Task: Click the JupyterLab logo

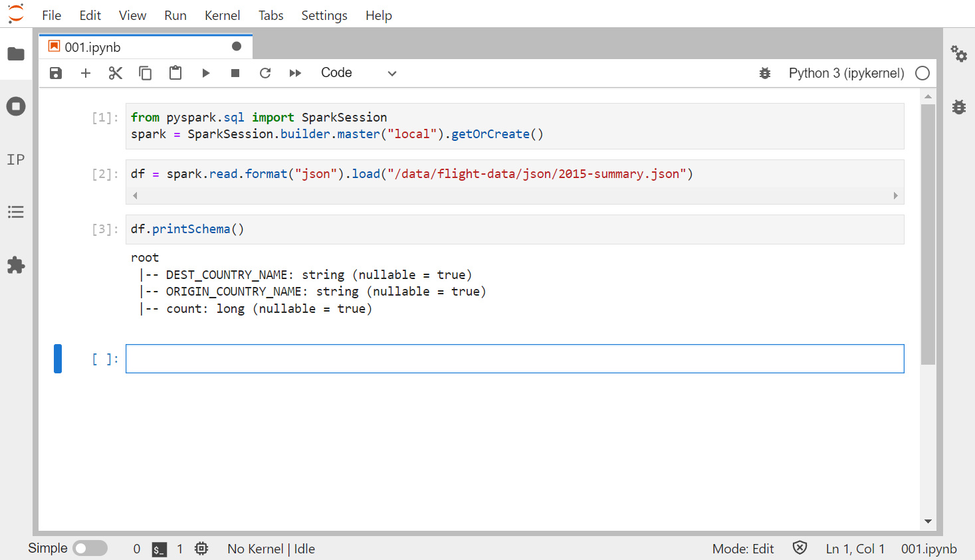Action: pyautogui.click(x=15, y=13)
